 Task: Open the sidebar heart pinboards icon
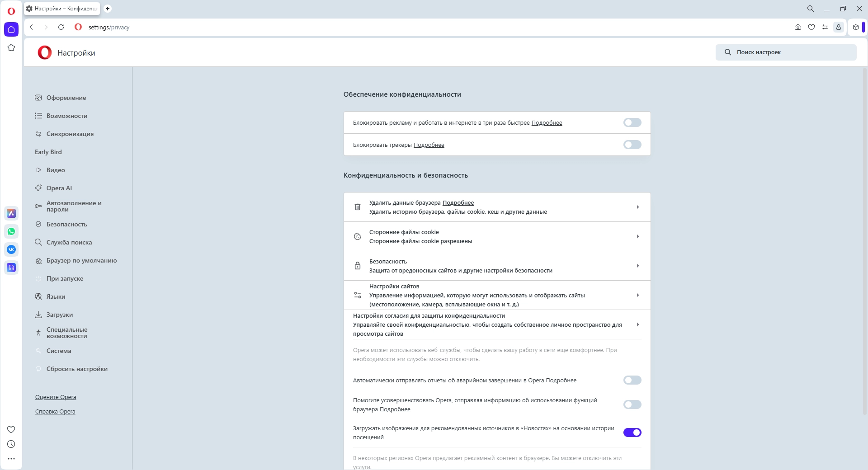pyautogui.click(x=11, y=429)
